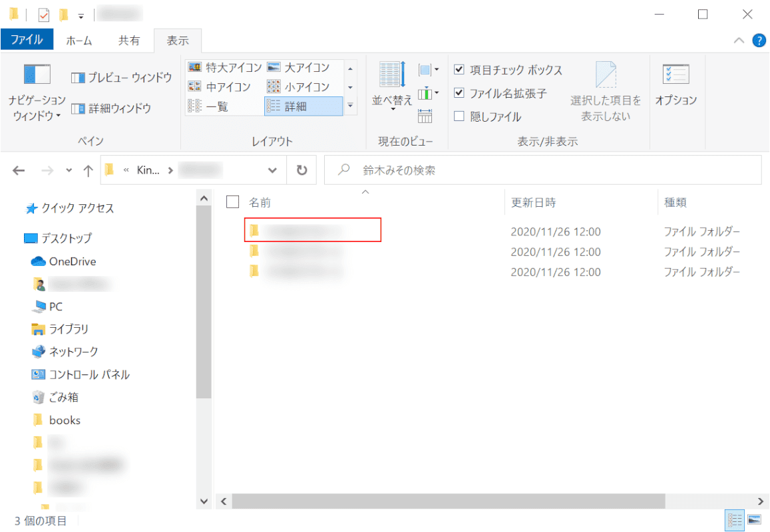The height and width of the screenshot is (532, 770).
Task: Select 小アイコン layout
Action: (x=299, y=87)
